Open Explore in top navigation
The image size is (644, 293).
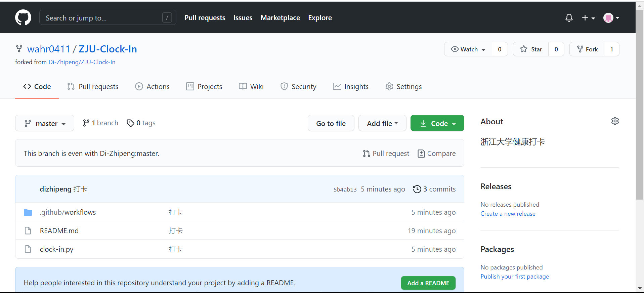tap(320, 18)
